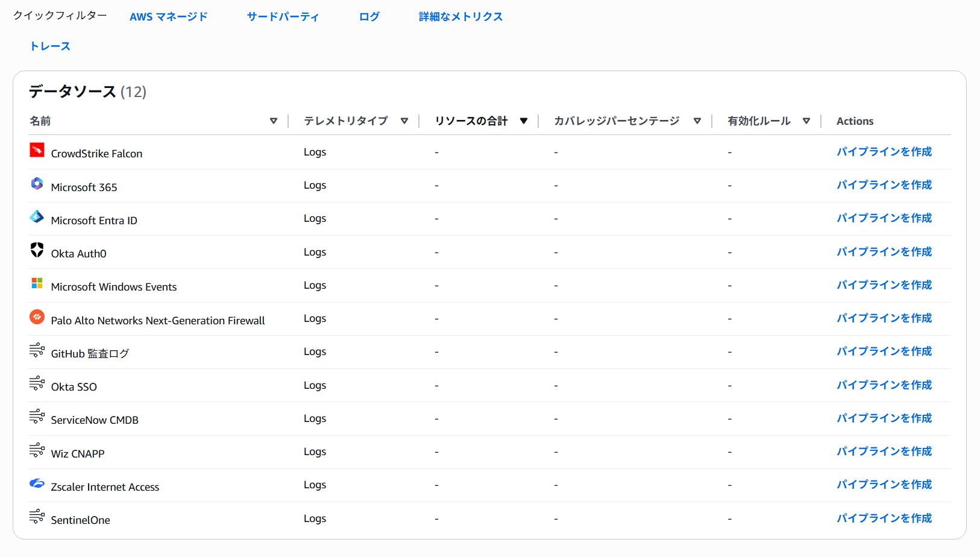Screen dimensions: 980x557
Task: Select the CrowdStrike Falcon name text
Action: [x=96, y=154]
